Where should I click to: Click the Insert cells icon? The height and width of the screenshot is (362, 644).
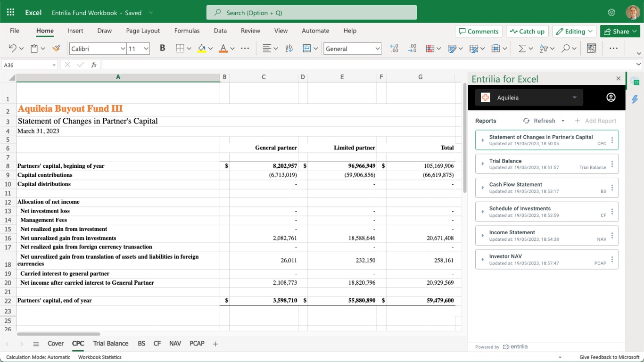496,49
